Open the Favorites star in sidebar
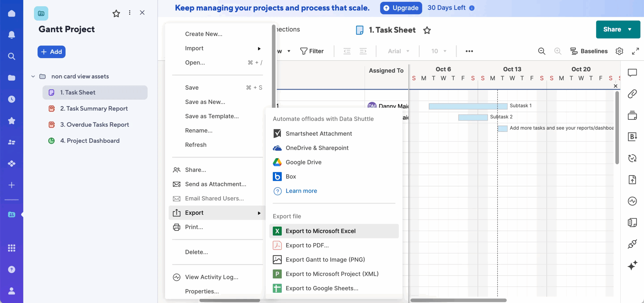The width and height of the screenshot is (644, 303). (12, 121)
